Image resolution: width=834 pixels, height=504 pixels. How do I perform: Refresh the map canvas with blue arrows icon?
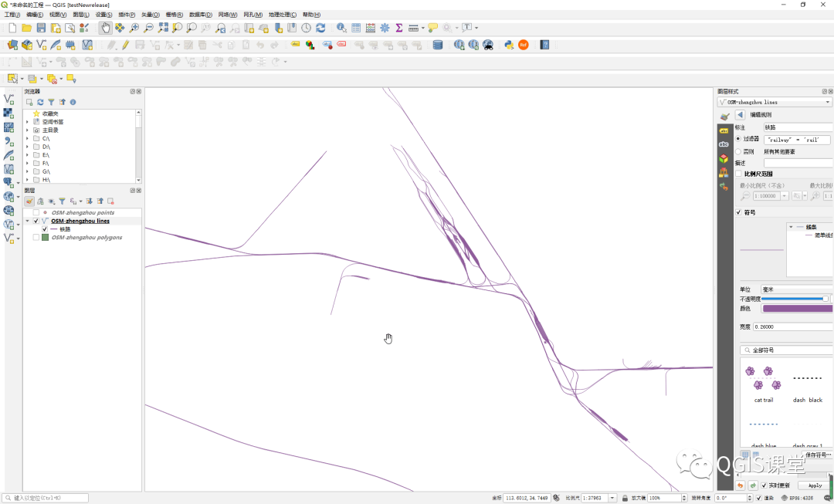click(x=320, y=28)
